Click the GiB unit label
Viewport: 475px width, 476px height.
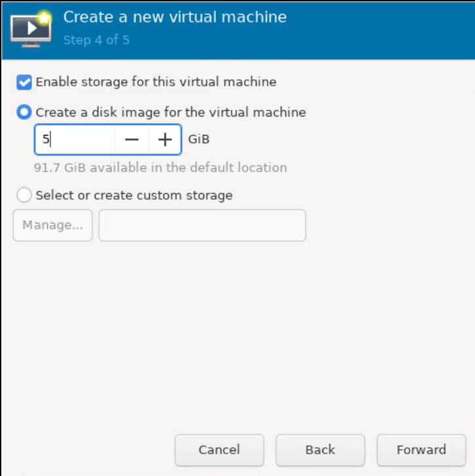click(x=199, y=139)
